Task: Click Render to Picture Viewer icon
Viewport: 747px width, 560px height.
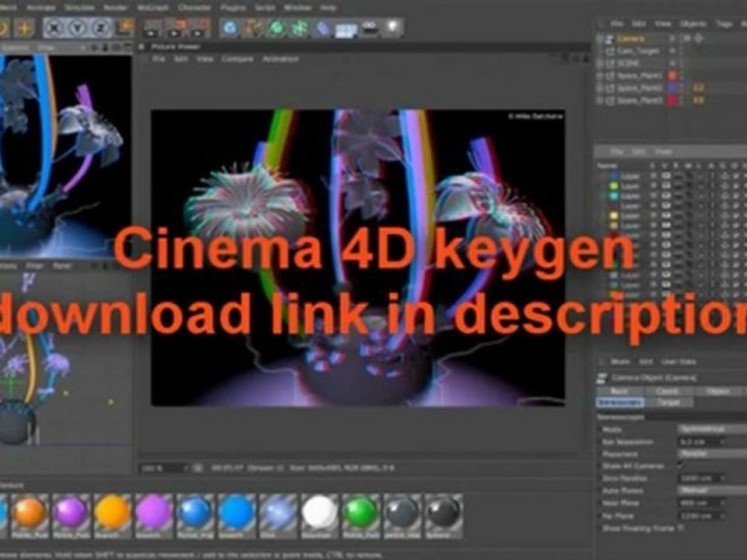Action: click(177, 28)
